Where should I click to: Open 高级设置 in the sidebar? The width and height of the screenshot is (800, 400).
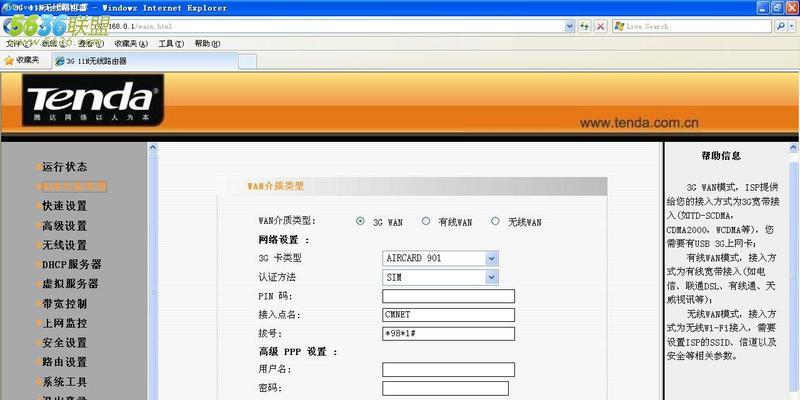click(x=64, y=226)
